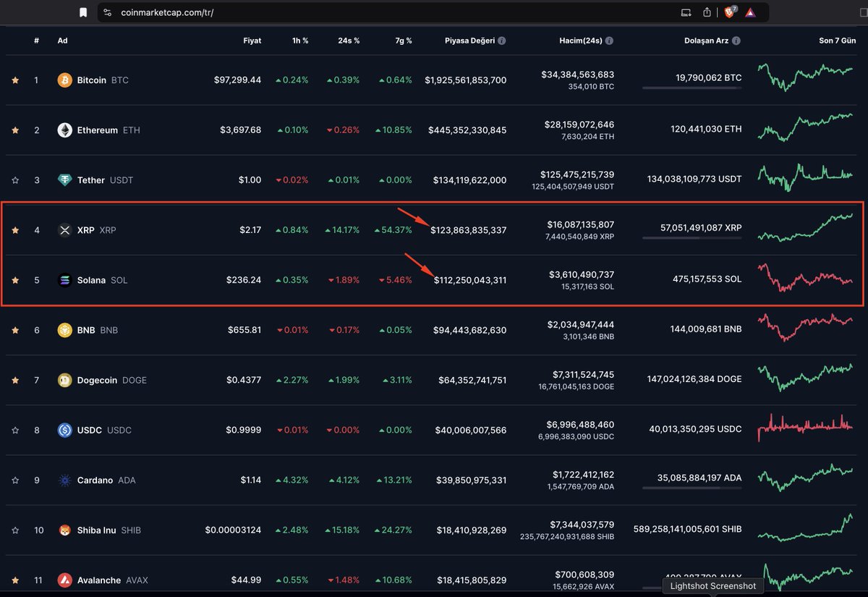Click Ethereum price $3,697.68
Image resolution: width=868 pixels, height=597 pixels.
pyautogui.click(x=241, y=130)
